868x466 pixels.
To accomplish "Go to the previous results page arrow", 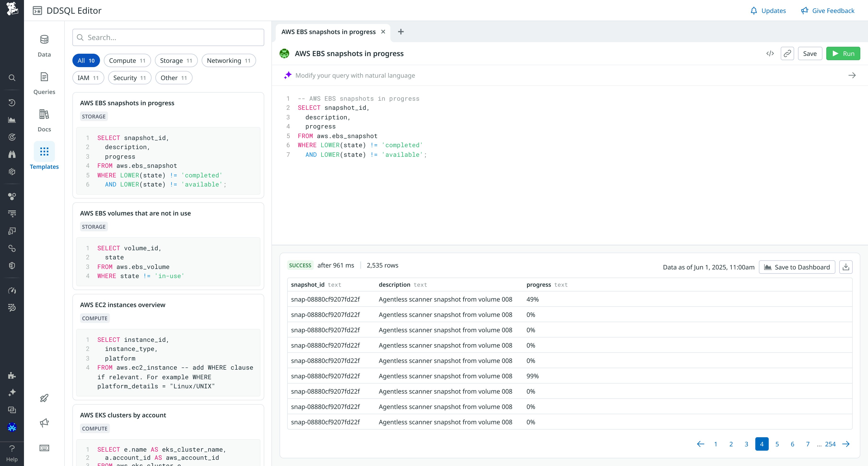I will point(701,444).
